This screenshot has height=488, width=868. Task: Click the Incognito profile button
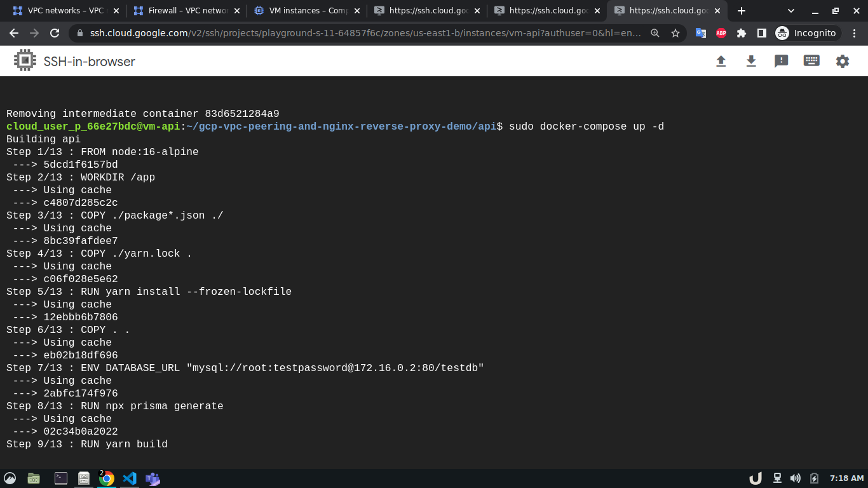tap(807, 33)
